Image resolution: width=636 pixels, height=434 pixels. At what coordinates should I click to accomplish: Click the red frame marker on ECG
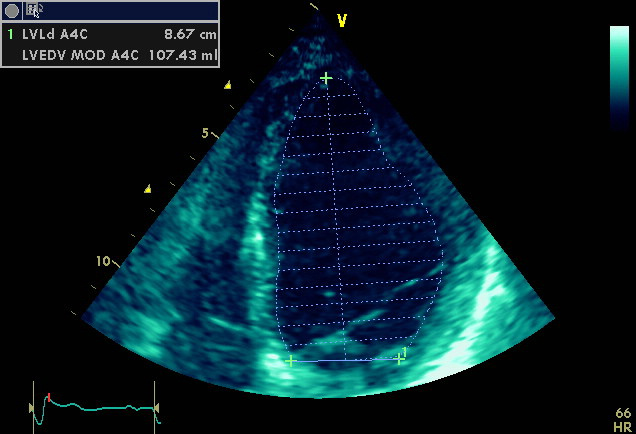[47, 398]
